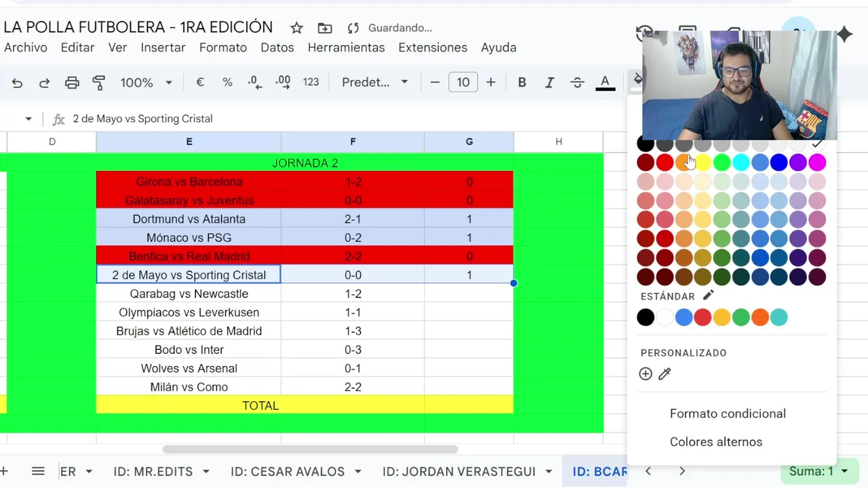Open the text color tool
The image size is (868, 488).
[x=605, y=83]
